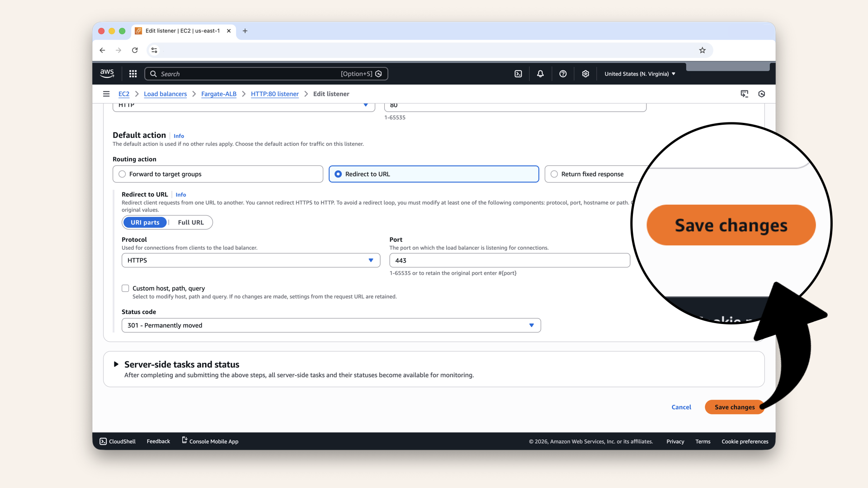Enable Custom host, path, query checkbox
The height and width of the screenshot is (488, 868).
point(125,288)
